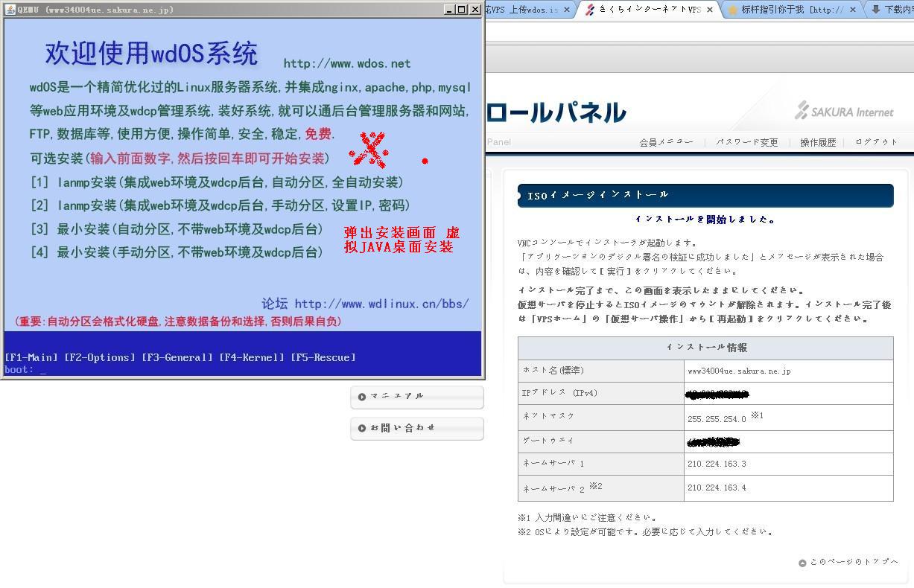Click the F2-Options boot menu label
The height and width of the screenshot is (588, 914).
(x=100, y=357)
